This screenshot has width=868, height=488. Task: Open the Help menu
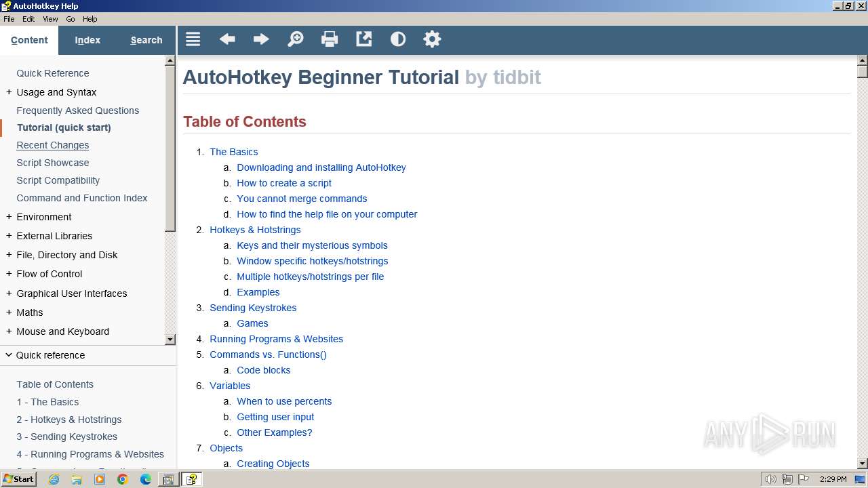pos(90,19)
